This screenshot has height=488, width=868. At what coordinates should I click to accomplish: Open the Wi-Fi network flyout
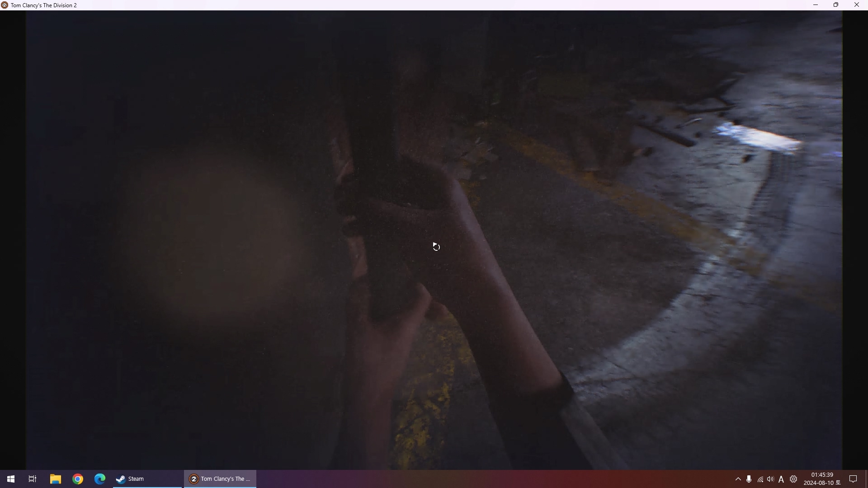(x=760, y=479)
